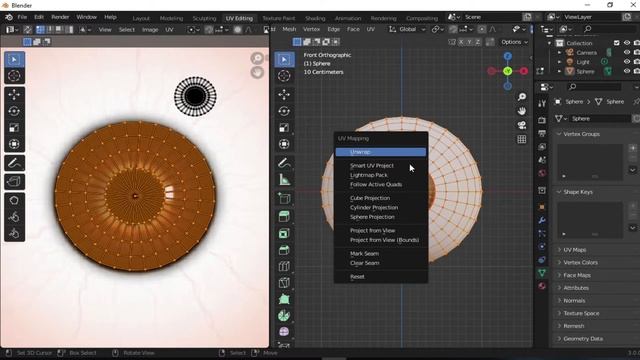Toggle Camera visibility in outliner
The width and height of the screenshot is (640, 360).
tap(627, 52)
